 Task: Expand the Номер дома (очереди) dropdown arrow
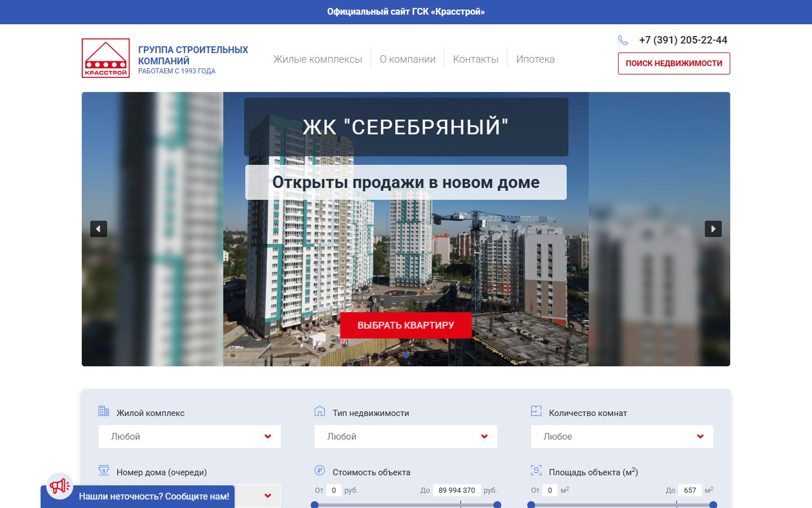(268, 496)
